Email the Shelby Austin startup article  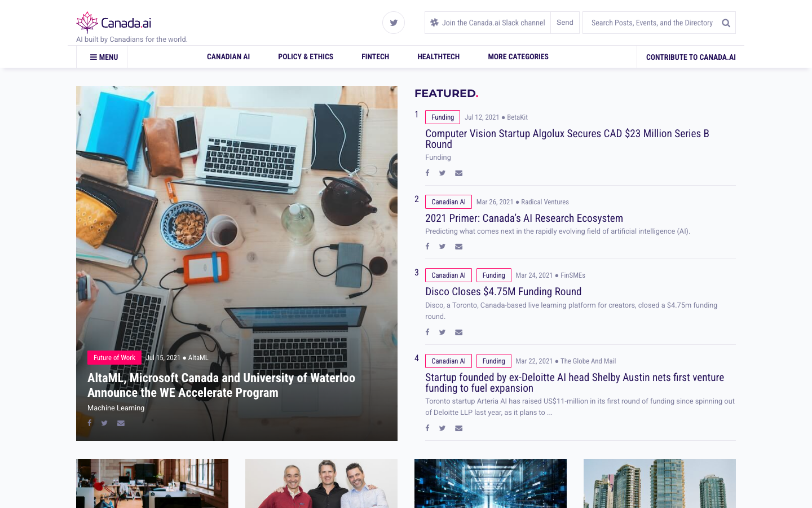pyautogui.click(x=459, y=428)
